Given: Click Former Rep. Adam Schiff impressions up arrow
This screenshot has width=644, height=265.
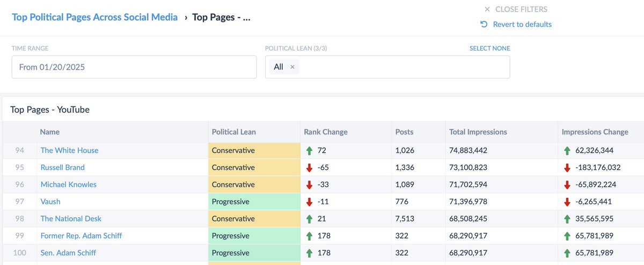Looking at the screenshot, I should pyautogui.click(x=568, y=236).
